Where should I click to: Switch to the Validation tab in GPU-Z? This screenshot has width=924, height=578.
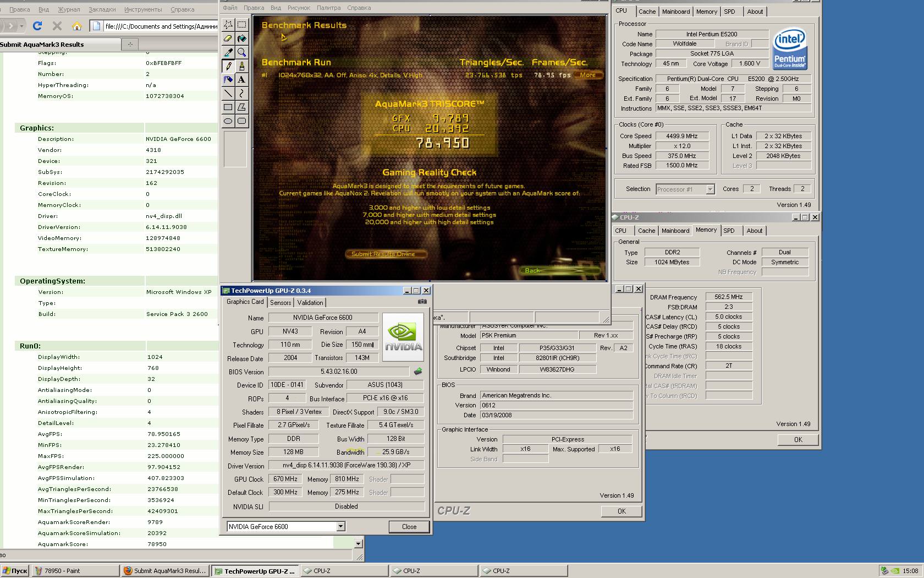click(x=310, y=303)
